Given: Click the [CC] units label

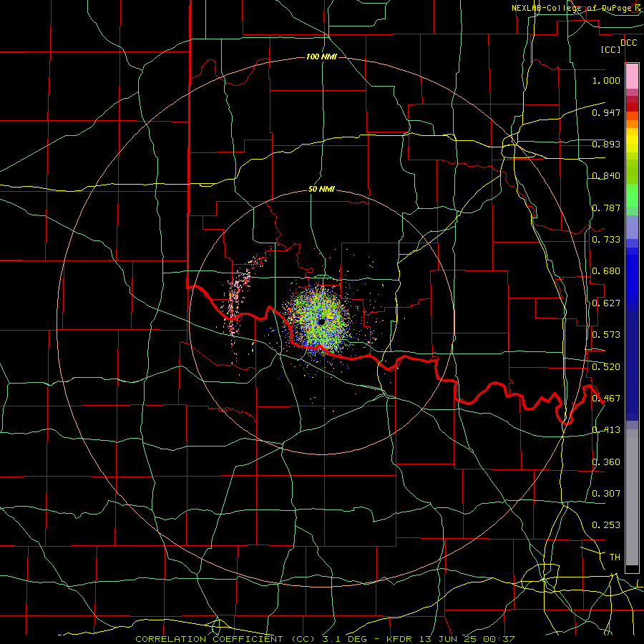Looking at the screenshot, I should [611, 50].
